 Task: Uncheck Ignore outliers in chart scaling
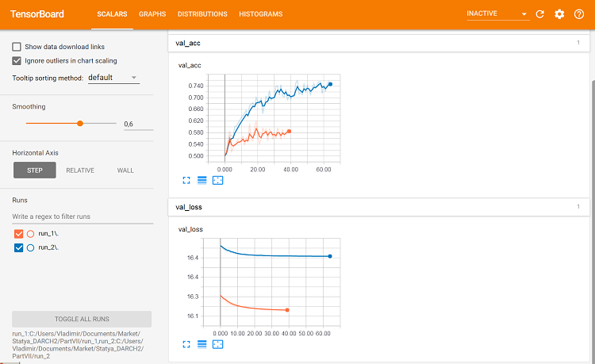(17, 60)
